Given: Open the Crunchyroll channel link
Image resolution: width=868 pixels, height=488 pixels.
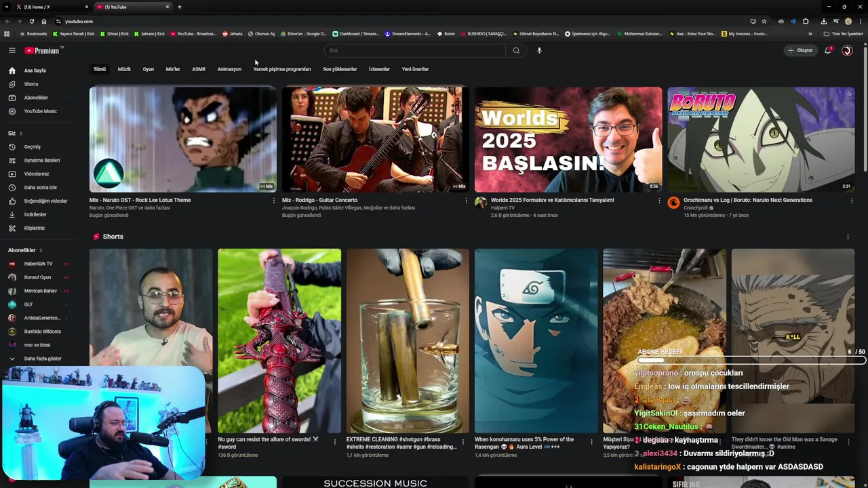Looking at the screenshot, I should tap(696, 208).
